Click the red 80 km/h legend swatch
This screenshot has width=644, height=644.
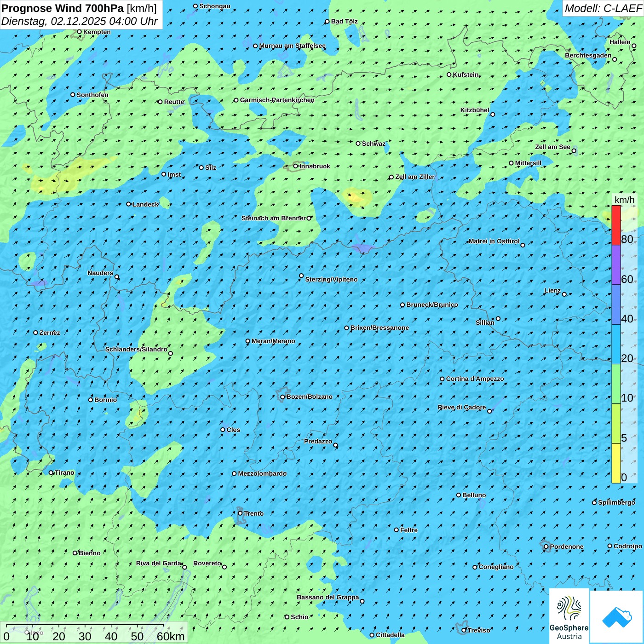point(616,225)
